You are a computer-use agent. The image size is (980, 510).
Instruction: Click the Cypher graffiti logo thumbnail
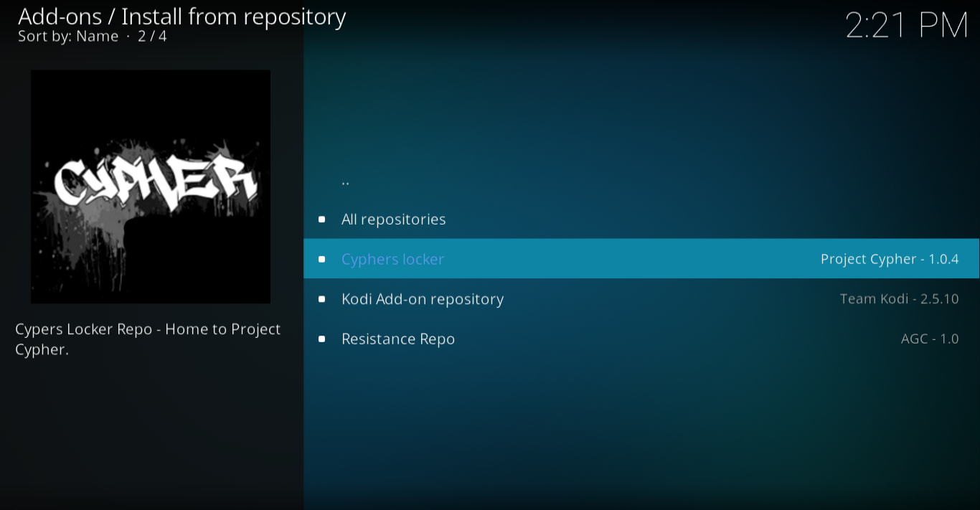(151, 186)
